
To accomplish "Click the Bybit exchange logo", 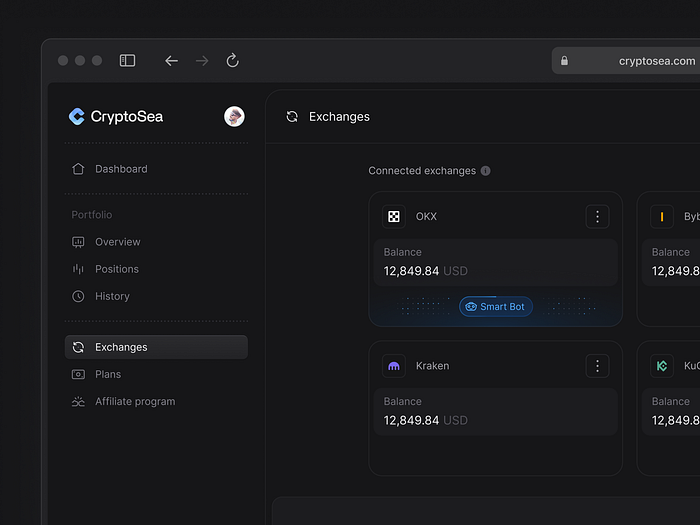I will coord(662,217).
